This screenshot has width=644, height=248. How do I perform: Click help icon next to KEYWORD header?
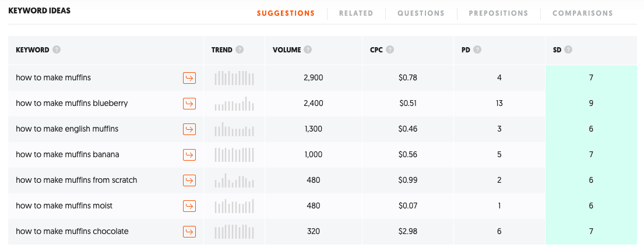coord(57,50)
